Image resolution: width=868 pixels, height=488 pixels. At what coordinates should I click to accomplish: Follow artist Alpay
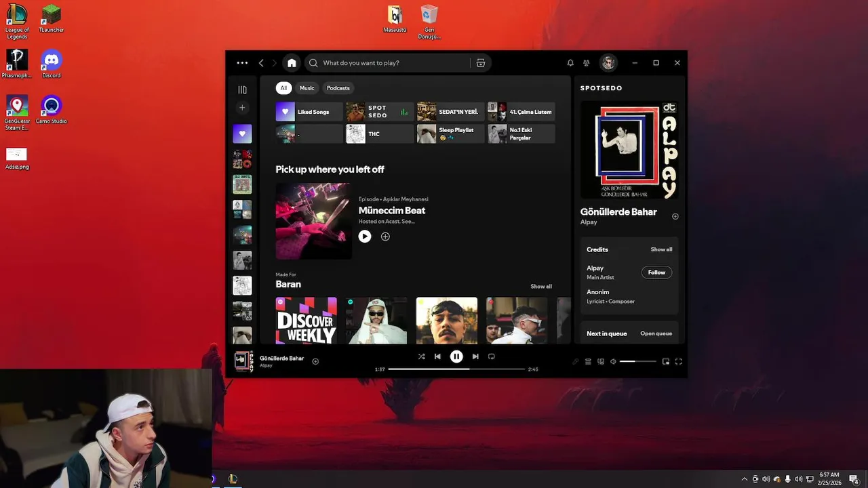pyautogui.click(x=656, y=272)
